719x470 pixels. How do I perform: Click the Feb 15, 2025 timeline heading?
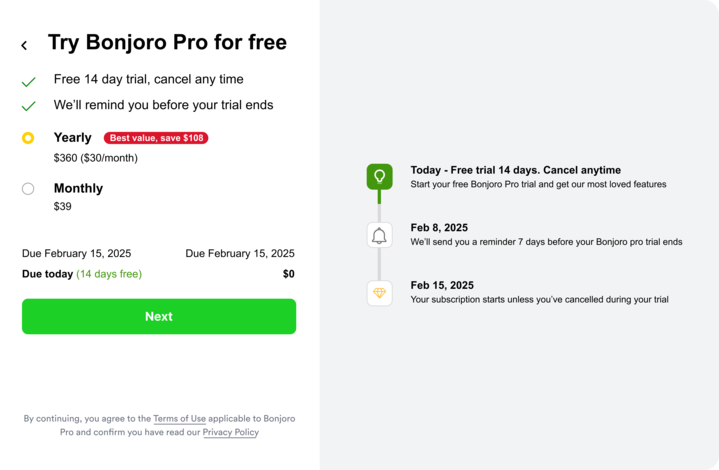click(442, 285)
